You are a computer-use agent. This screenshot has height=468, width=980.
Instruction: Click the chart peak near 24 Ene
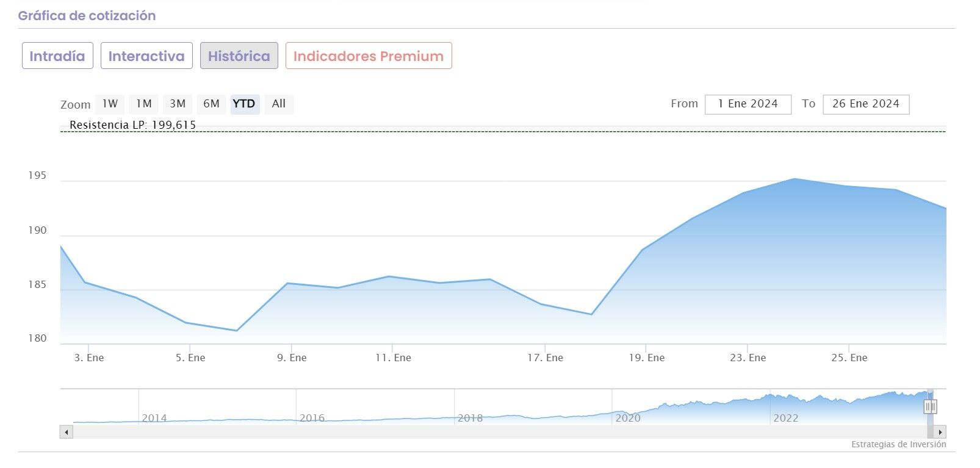(794, 179)
